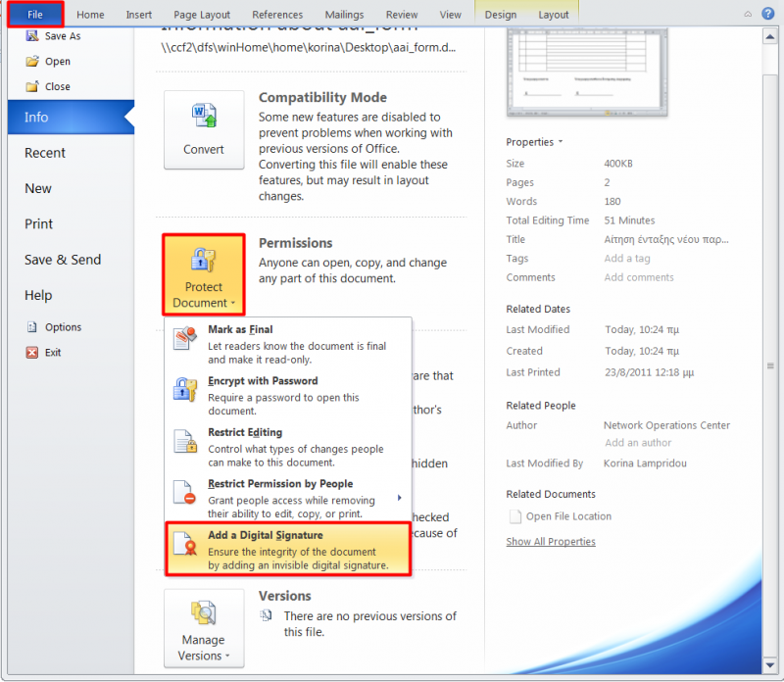Click the Show All Properties link
The height and width of the screenshot is (682, 784).
[551, 542]
